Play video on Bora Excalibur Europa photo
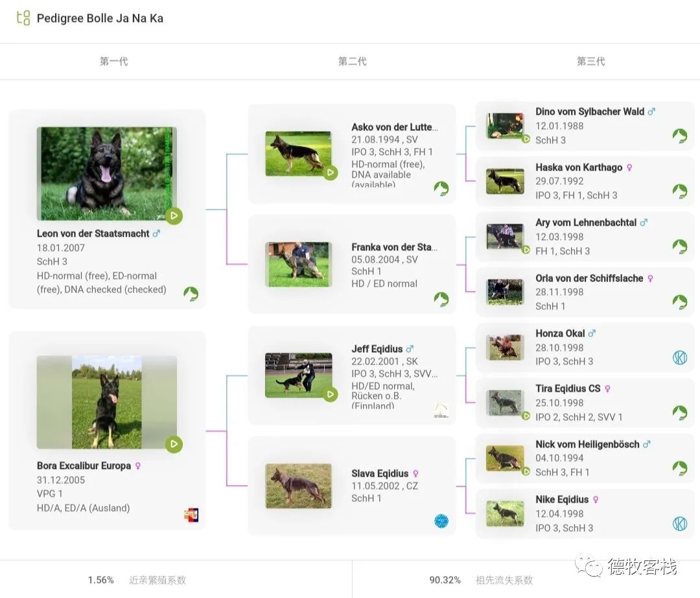This screenshot has height=598, width=700. tap(174, 444)
